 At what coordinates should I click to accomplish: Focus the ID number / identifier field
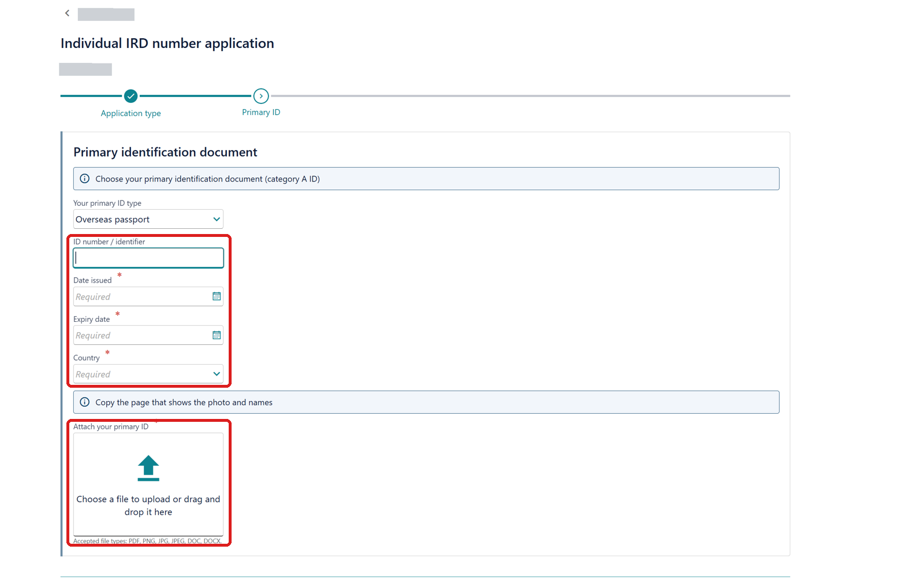(x=148, y=258)
